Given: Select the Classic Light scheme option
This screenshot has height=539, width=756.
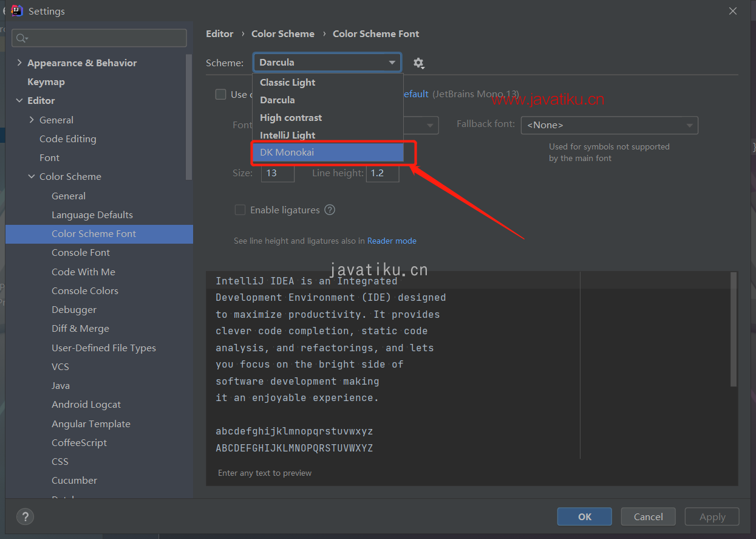Looking at the screenshot, I should click(x=328, y=83).
